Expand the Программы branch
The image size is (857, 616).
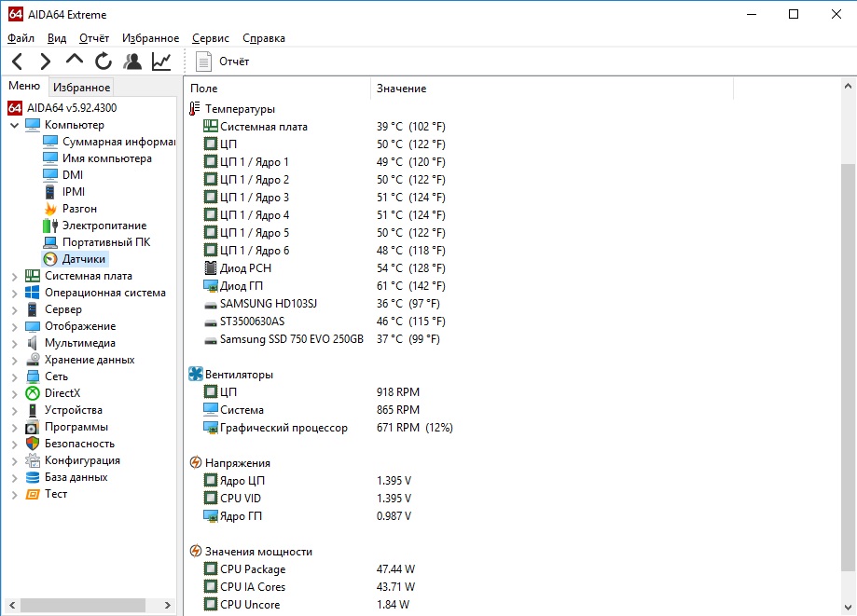pos(14,428)
